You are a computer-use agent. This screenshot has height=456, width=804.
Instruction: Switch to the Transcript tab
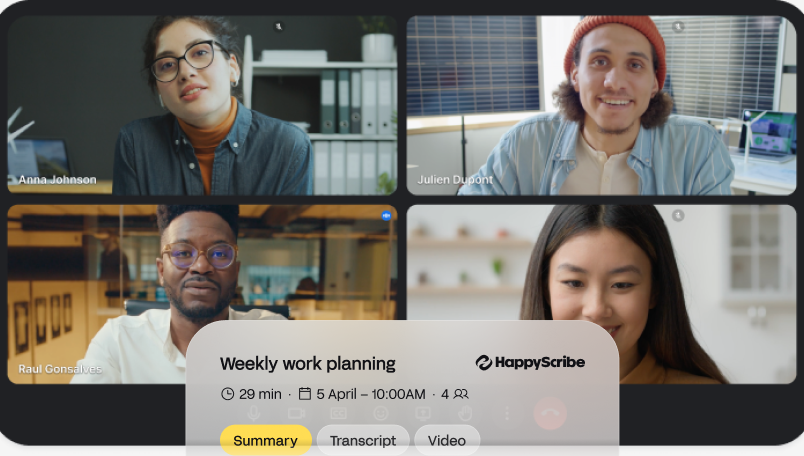click(x=363, y=440)
